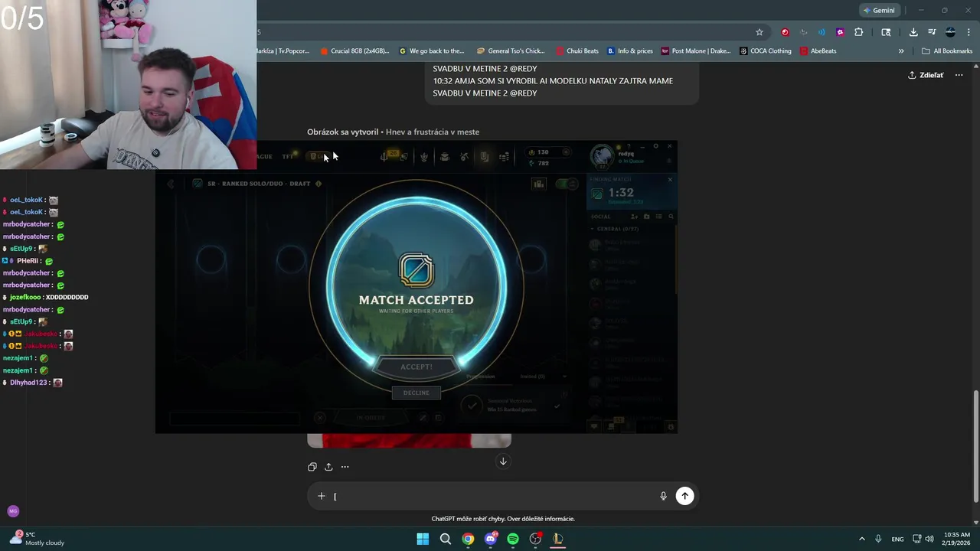
Task: Open the AbeBeats bookmark
Action: [x=818, y=51]
